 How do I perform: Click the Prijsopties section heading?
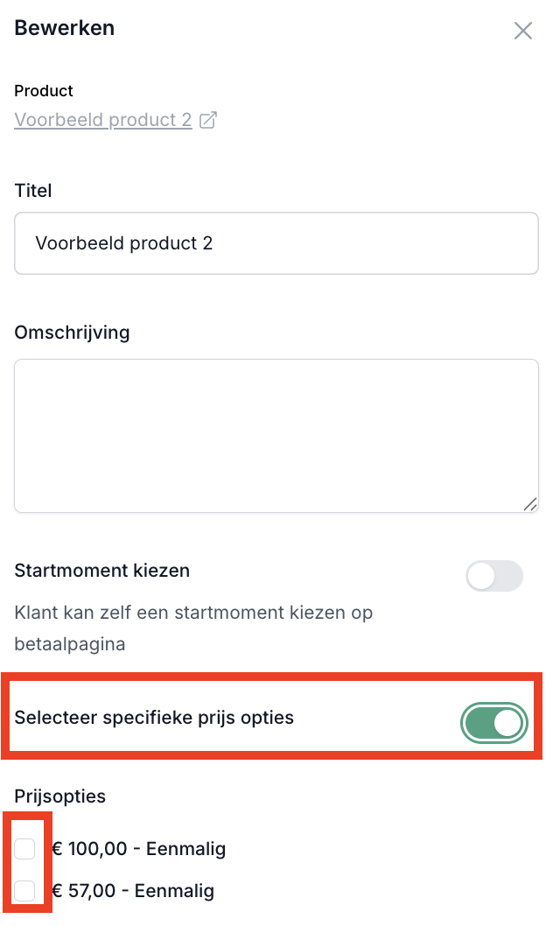[60, 796]
